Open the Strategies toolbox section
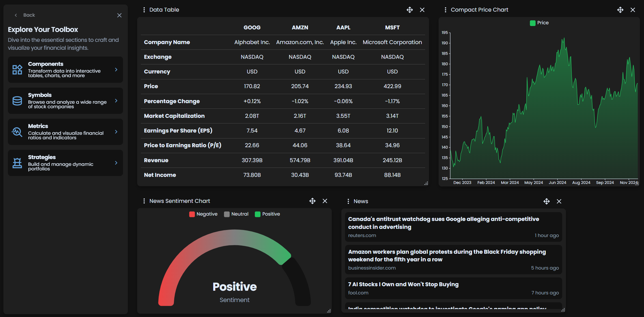 pos(65,163)
